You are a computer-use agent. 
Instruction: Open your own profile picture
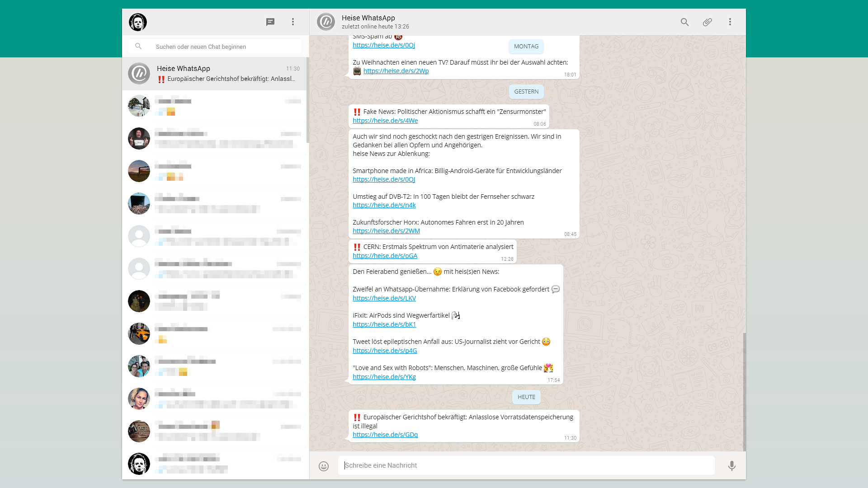[x=138, y=22]
